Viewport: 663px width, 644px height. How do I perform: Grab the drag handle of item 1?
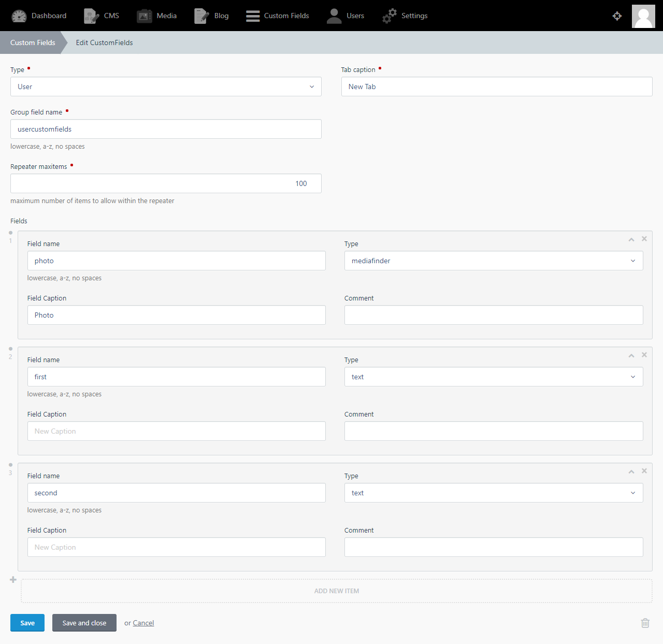click(x=10, y=233)
